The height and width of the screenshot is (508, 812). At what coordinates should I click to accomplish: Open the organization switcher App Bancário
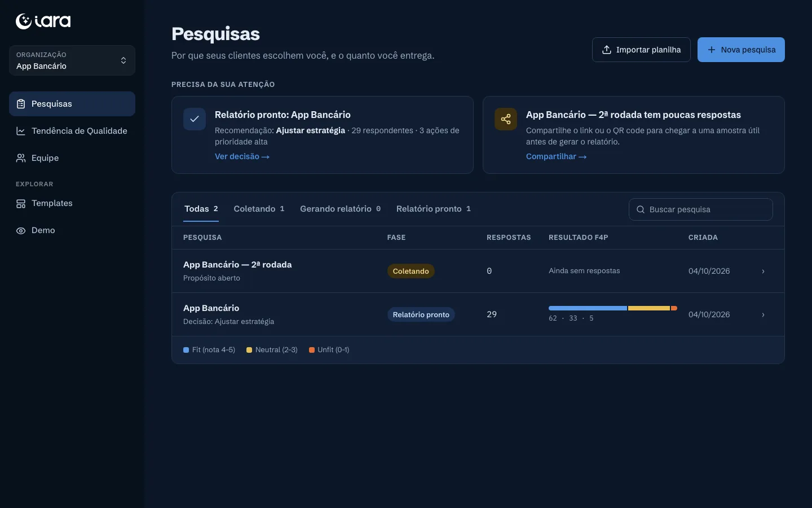tap(72, 60)
